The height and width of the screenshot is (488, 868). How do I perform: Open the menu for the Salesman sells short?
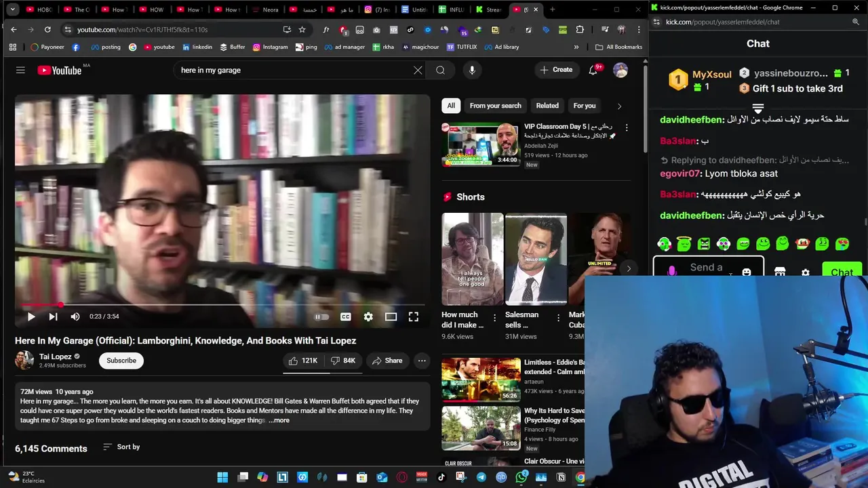[x=558, y=318]
